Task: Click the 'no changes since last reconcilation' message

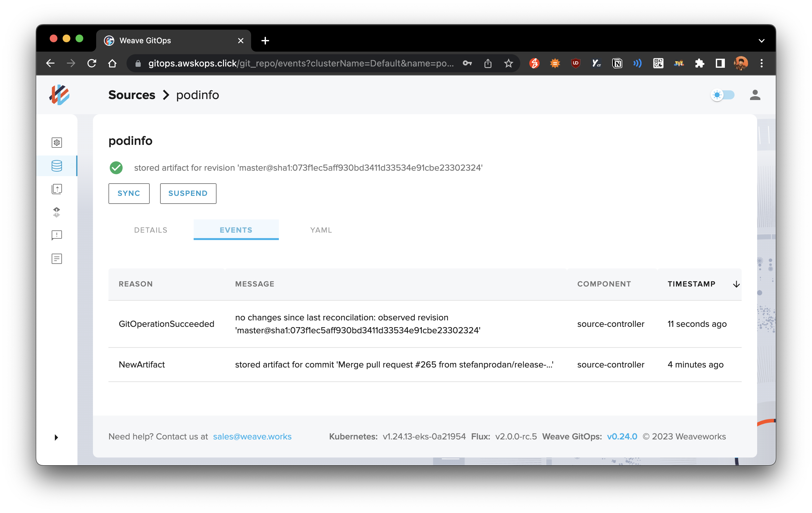Action: click(x=358, y=324)
